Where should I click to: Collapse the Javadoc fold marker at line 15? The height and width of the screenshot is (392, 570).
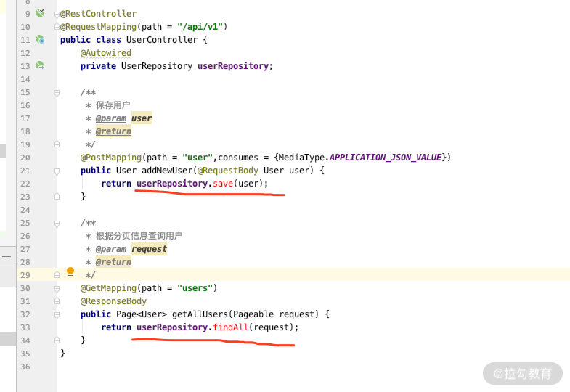[x=57, y=93]
